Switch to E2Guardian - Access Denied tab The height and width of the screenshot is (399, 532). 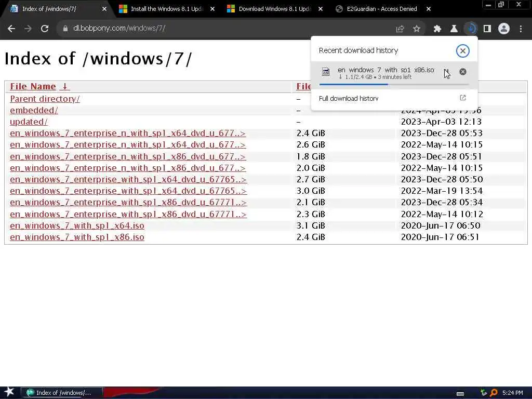point(382,9)
